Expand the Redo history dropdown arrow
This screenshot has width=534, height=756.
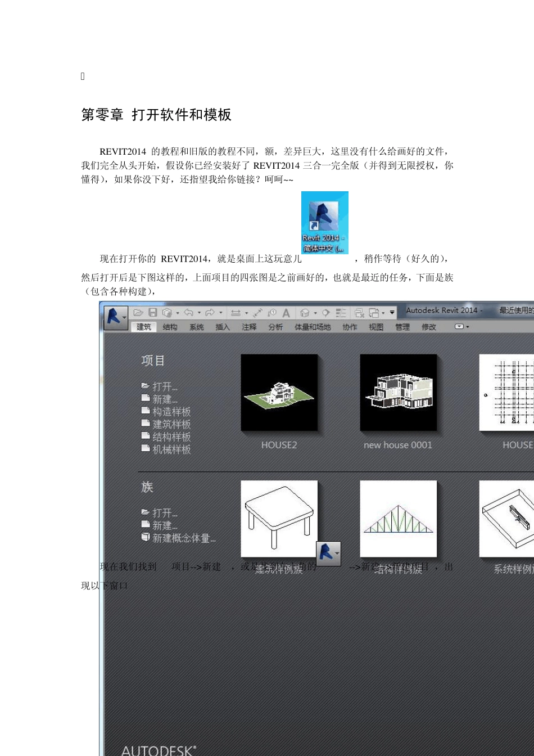click(221, 313)
